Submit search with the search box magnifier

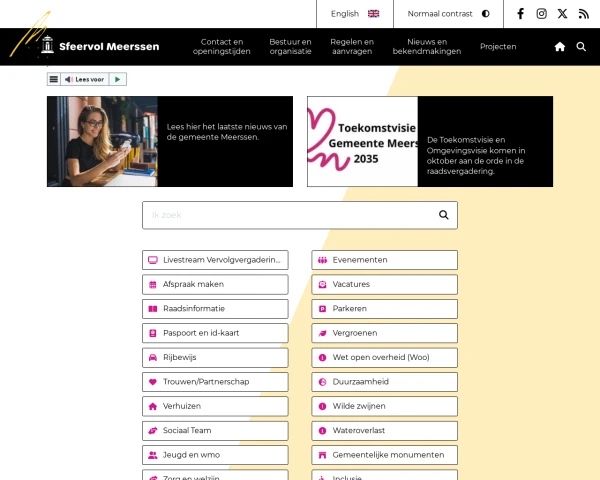444,215
